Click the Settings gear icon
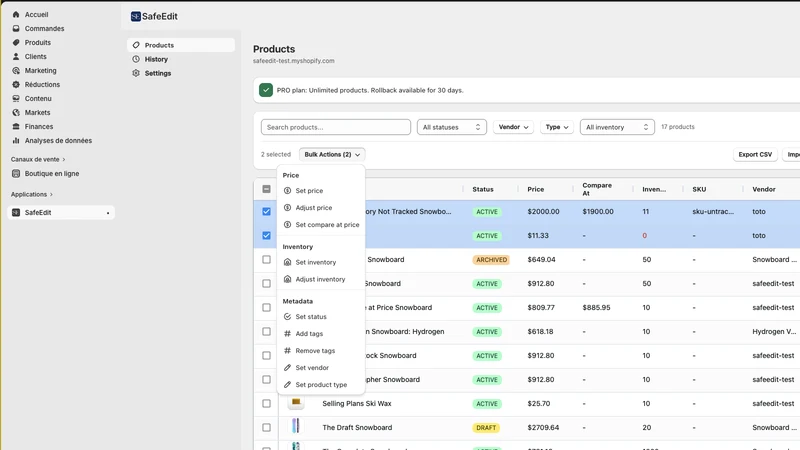This screenshot has width=800, height=450. 136,73
